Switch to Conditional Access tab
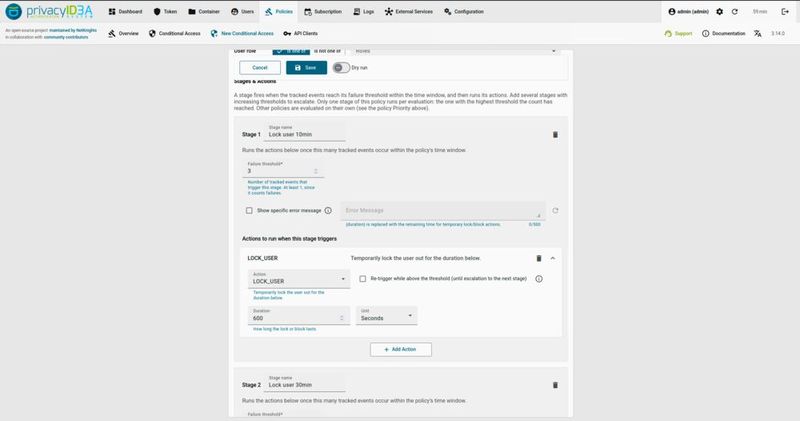Viewport: 800px width, 421px height. (x=174, y=34)
